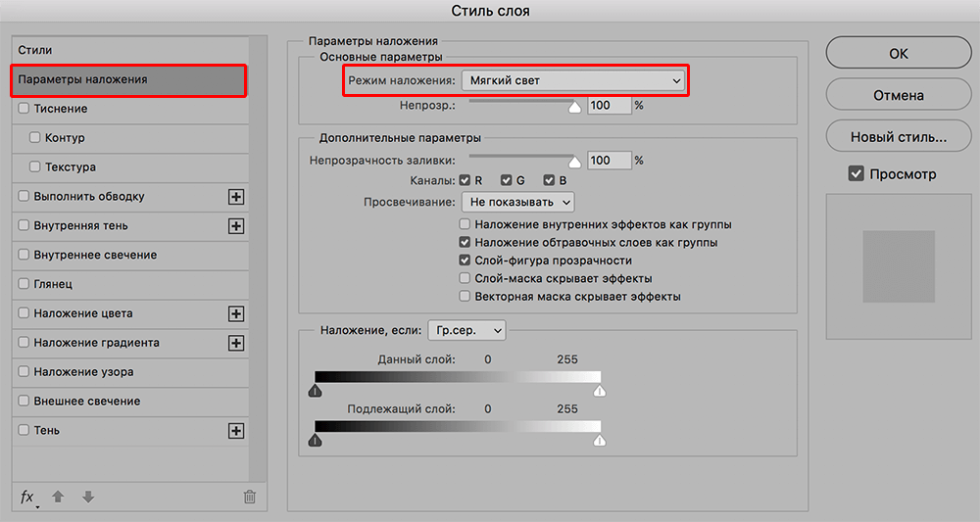Select the Наложение узора row label

[x=83, y=372]
